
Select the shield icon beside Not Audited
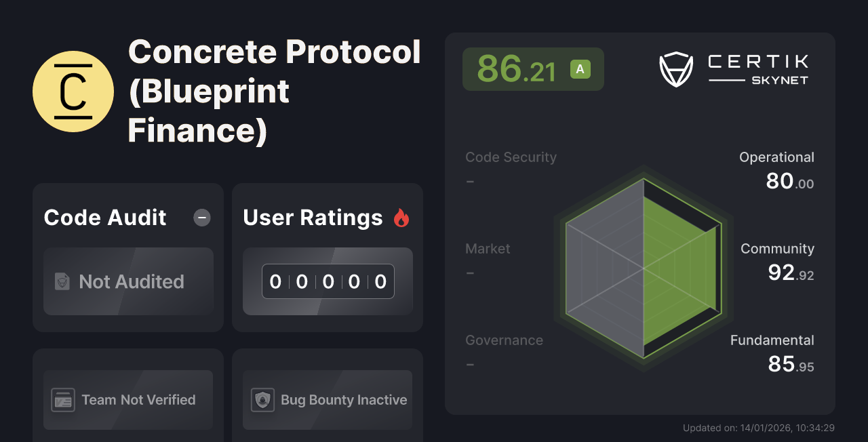pos(62,281)
